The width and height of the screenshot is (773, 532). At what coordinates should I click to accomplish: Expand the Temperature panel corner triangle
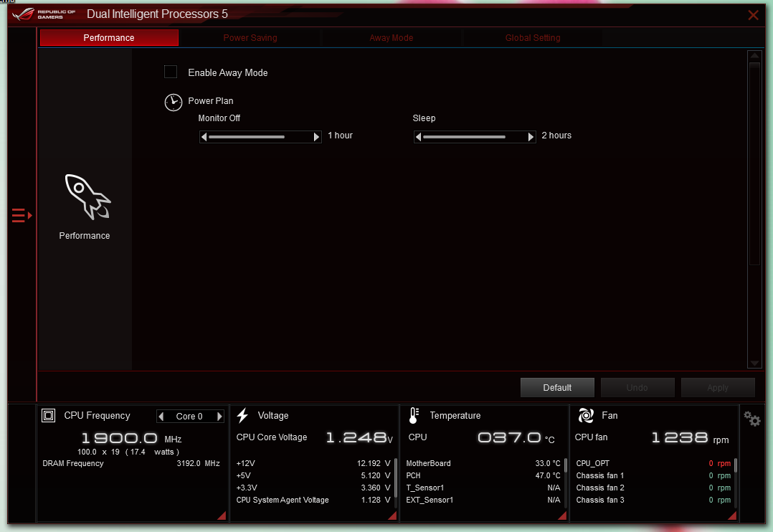(x=562, y=516)
